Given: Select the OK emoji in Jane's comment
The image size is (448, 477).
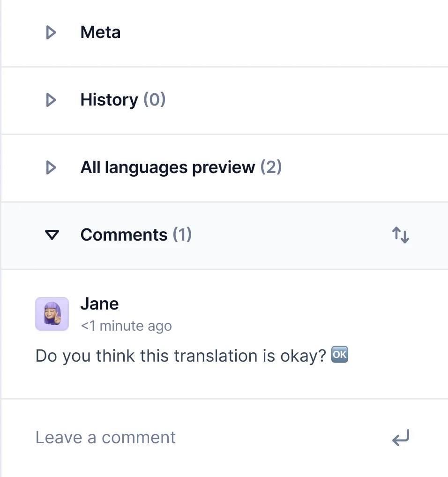Looking at the screenshot, I should tap(339, 355).
